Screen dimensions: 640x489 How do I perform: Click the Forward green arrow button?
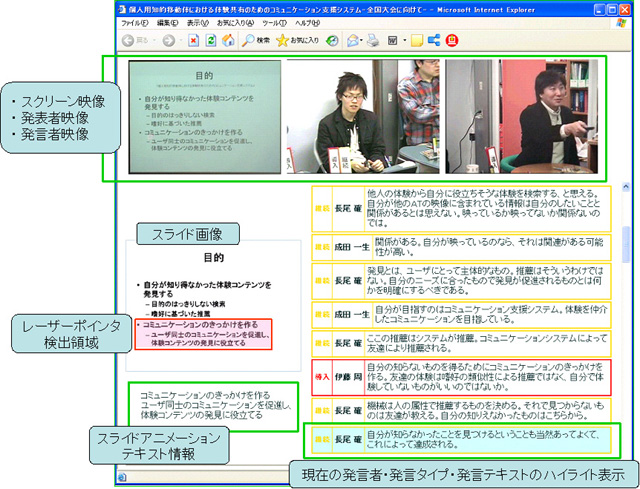(169, 40)
